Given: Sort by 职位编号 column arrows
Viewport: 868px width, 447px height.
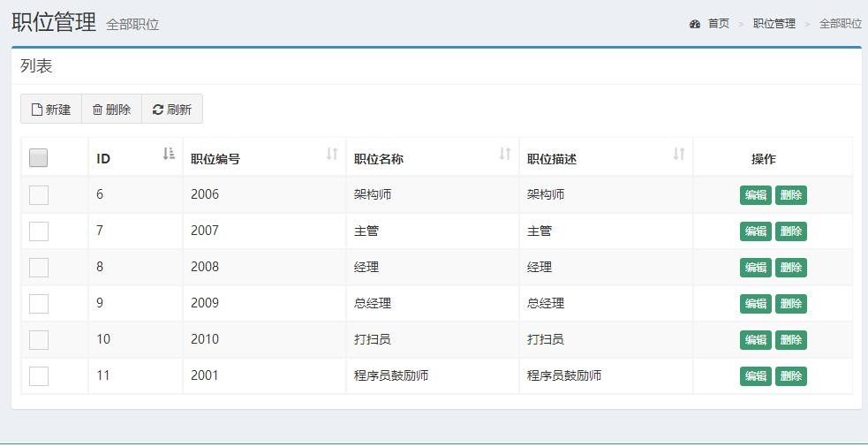Looking at the screenshot, I should (x=332, y=154).
